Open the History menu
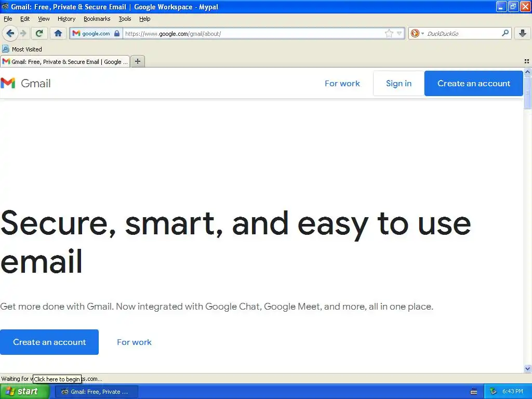Image resolution: width=532 pixels, height=399 pixels. (66, 19)
